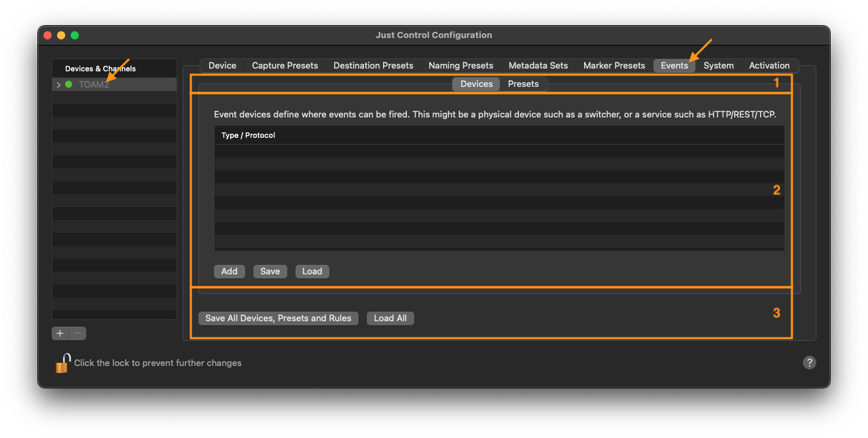Select the Events tab
This screenshot has width=868, height=438.
click(x=674, y=66)
